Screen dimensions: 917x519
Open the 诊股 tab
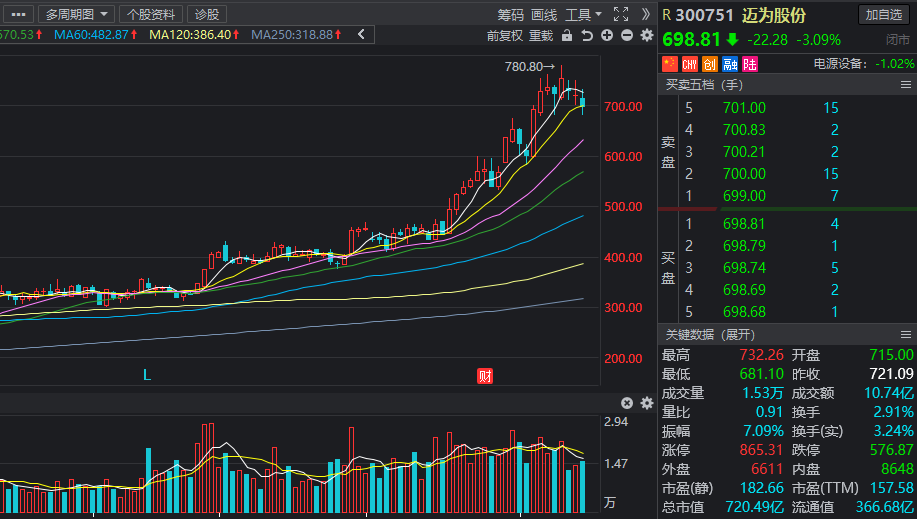pyautogui.click(x=207, y=14)
